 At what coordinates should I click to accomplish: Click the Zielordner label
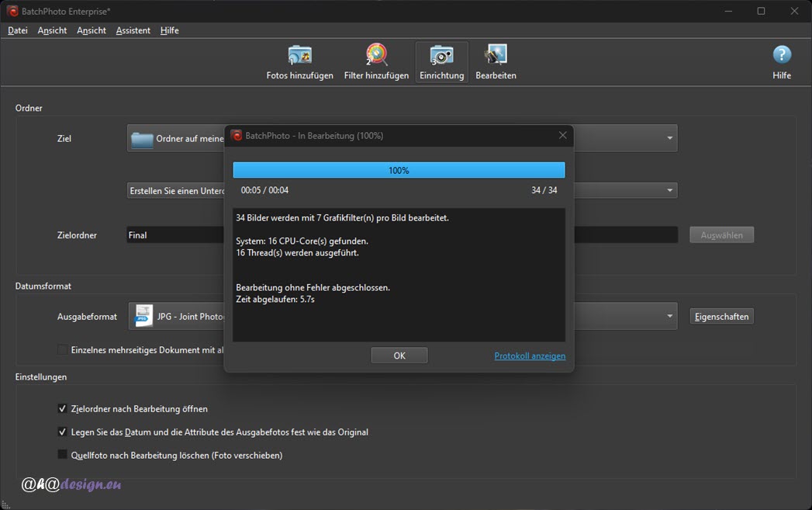tap(77, 235)
